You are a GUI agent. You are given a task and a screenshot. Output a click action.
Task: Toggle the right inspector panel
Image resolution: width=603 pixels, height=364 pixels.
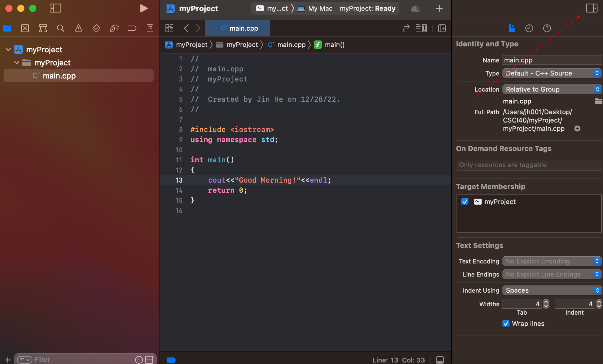pos(591,8)
